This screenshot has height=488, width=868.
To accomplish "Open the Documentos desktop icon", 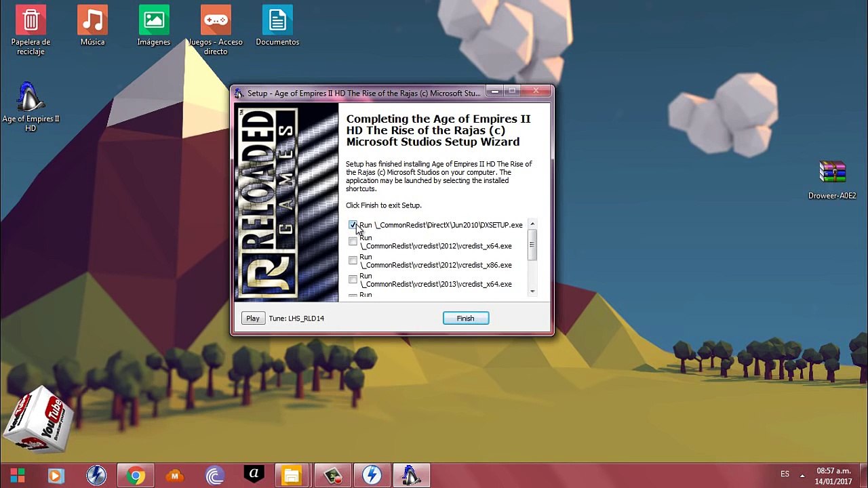I will tap(277, 26).
